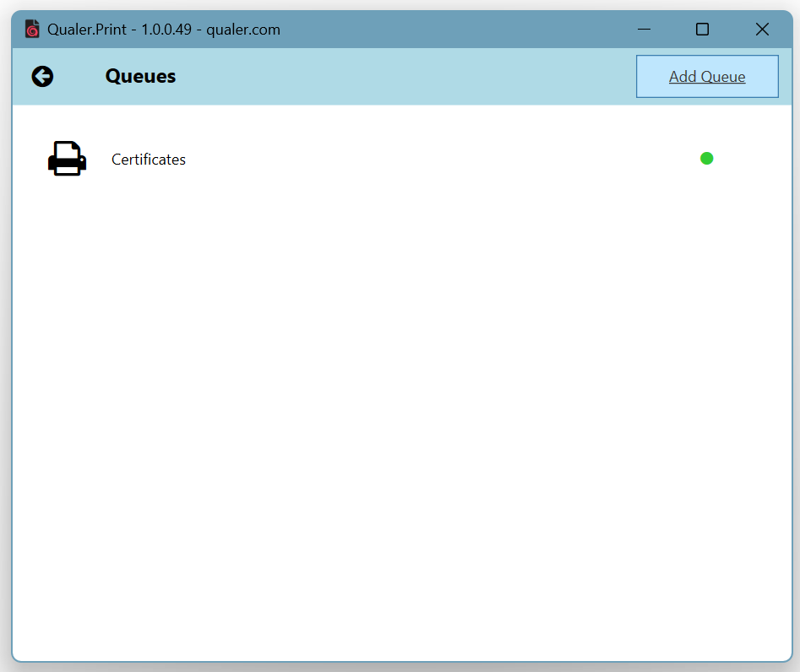Image resolution: width=800 pixels, height=672 pixels.
Task: Open the Certificates queue entry
Action: click(149, 160)
